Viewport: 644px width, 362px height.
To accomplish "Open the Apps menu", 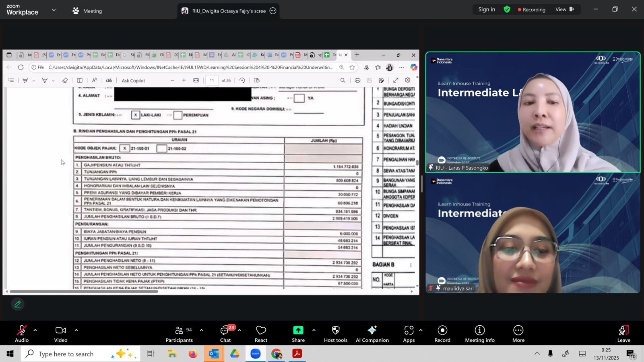I will point(409,333).
